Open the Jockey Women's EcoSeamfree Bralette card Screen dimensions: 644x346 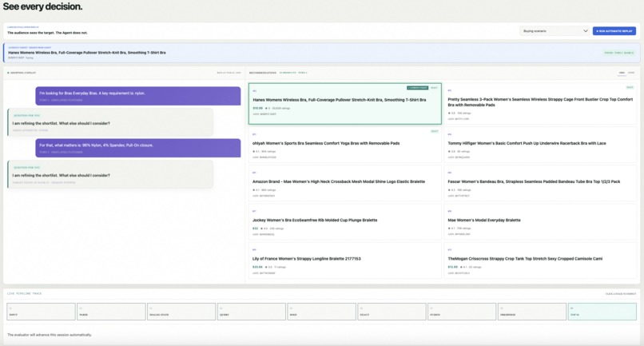(x=345, y=222)
